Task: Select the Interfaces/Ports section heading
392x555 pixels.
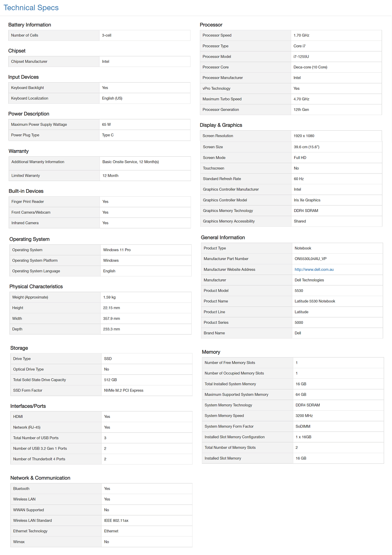Action: point(28,406)
